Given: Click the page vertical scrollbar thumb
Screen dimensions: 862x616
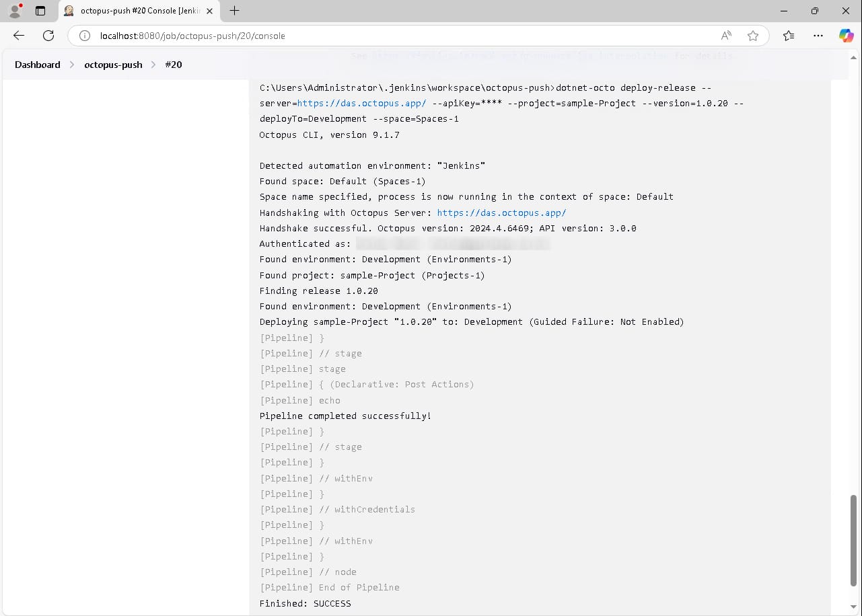Looking at the screenshot, I should [854, 540].
